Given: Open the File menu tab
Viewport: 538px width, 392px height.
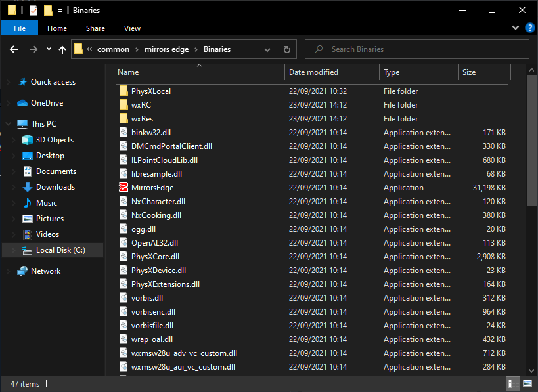Looking at the screenshot, I should [20, 28].
